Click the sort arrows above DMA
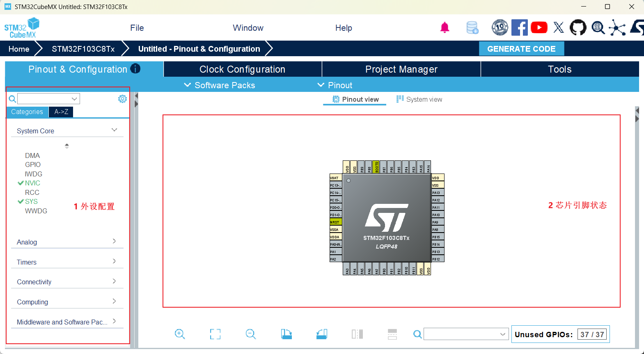644x354 pixels. click(67, 146)
